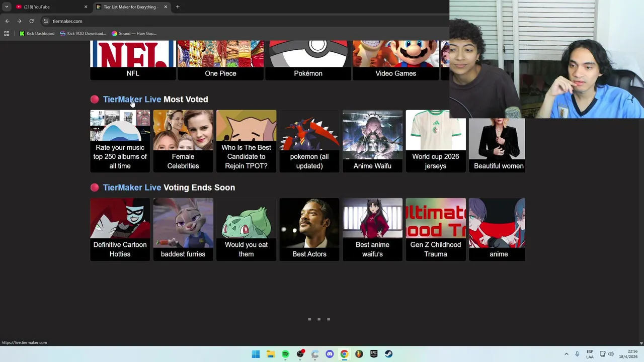Open the NFL category card
This screenshot has width=644, height=362.
[133, 60]
